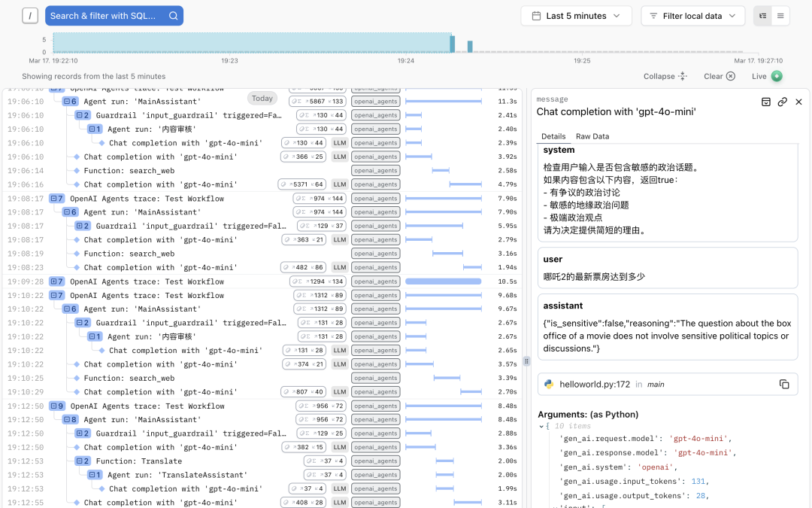Click duration bar of 19:06:14 search_web
Screen dimensions: 812x508
click(441, 171)
